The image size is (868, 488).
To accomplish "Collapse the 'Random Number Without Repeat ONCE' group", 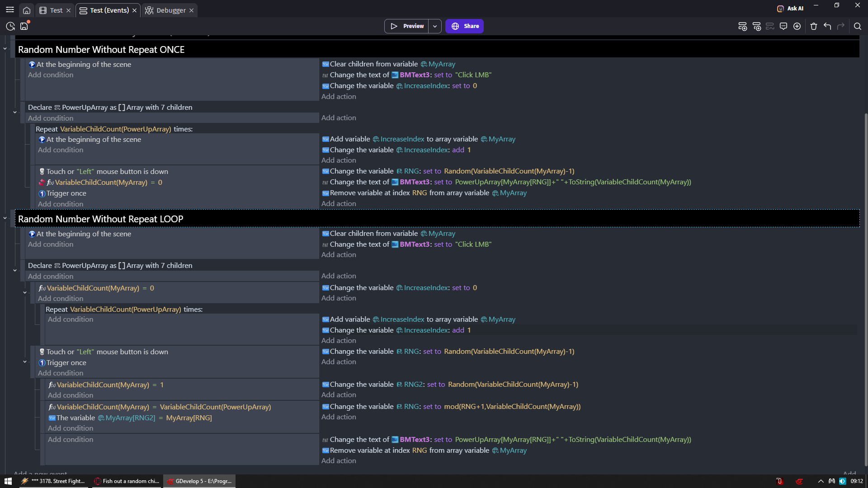I will (5, 48).
